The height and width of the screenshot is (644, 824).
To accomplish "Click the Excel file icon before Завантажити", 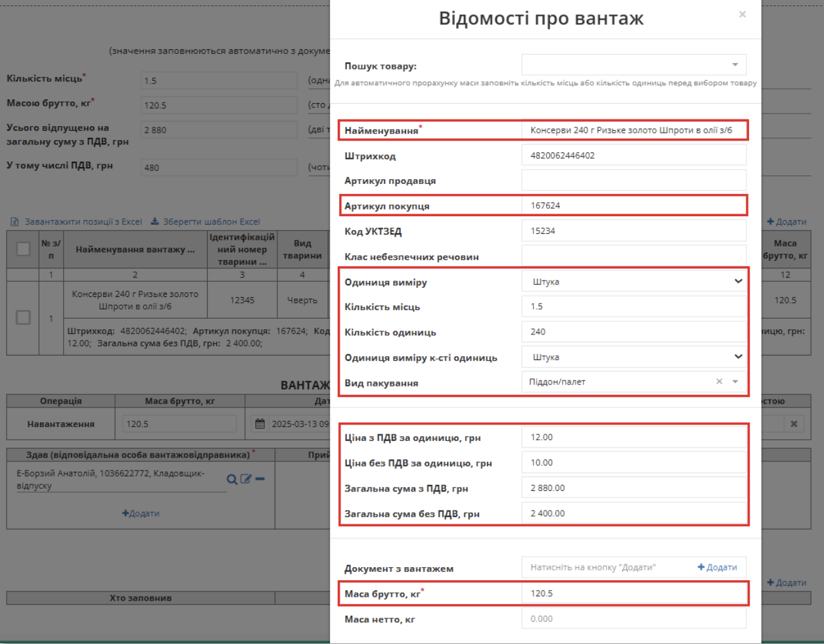I will click(x=14, y=221).
